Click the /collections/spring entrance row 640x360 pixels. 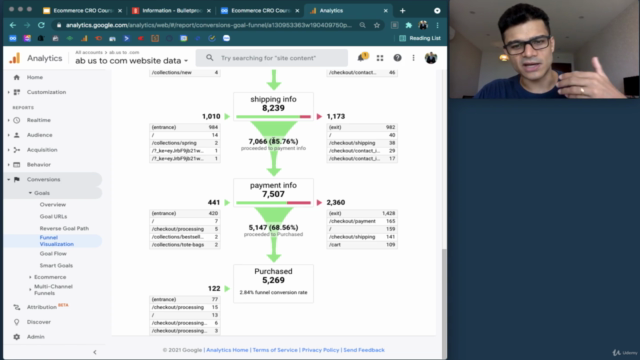click(x=184, y=143)
